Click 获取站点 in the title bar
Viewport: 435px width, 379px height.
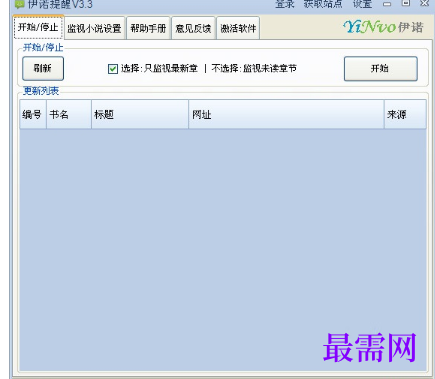point(323,4)
